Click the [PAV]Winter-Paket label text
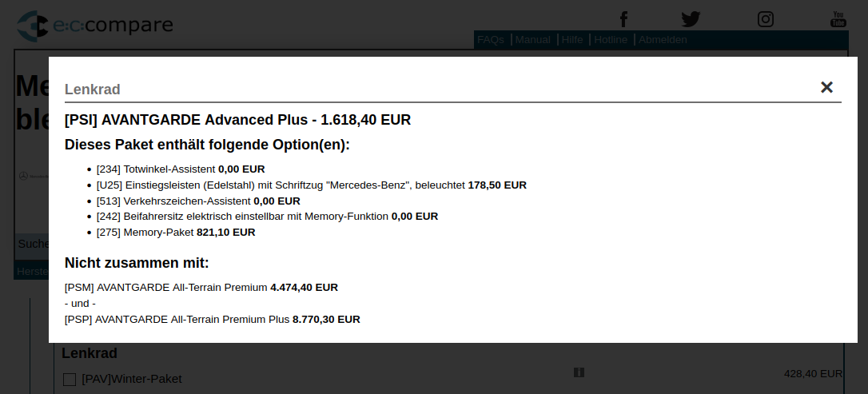Viewport: 868px width, 394px height. click(x=132, y=379)
